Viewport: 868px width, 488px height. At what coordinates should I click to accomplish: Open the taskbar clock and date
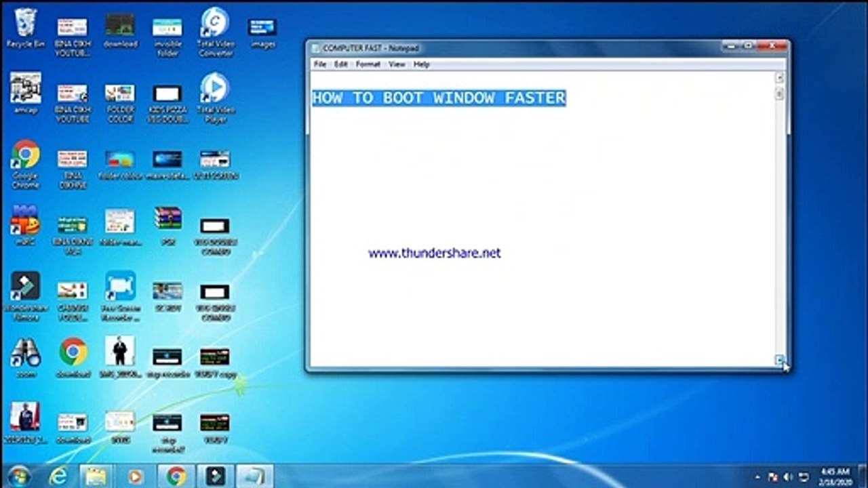click(x=835, y=476)
